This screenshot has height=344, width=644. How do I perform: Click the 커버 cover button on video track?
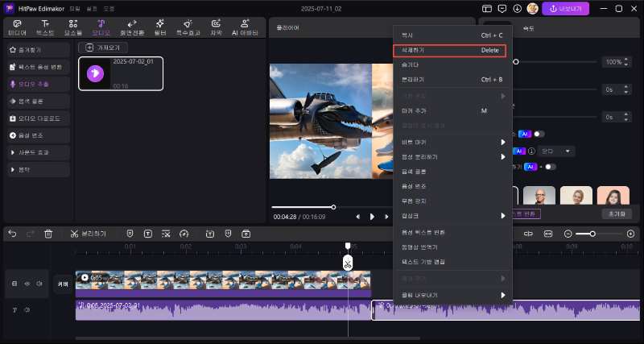tap(63, 284)
